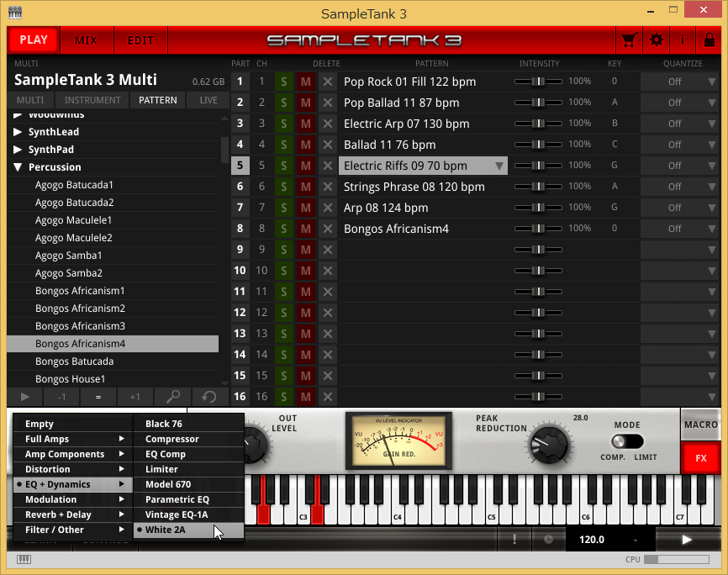Open pattern dropdown for Electric Riffs 09
Image resolution: width=728 pixels, height=575 pixels.
point(499,166)
